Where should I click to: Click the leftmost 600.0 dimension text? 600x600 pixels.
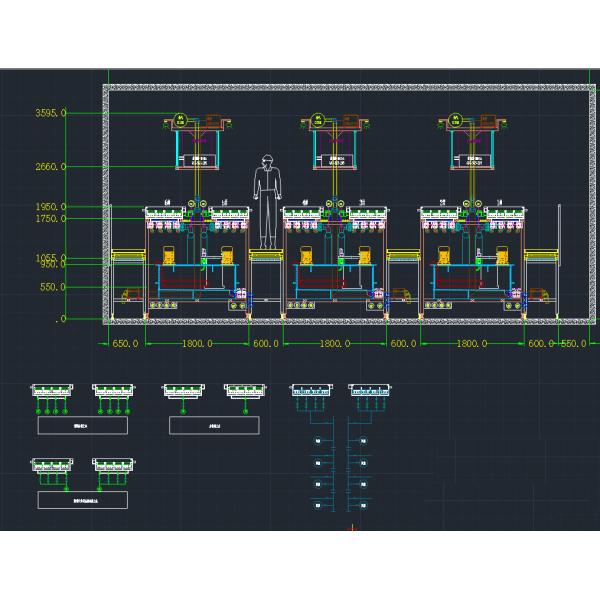click(x=264, y=344)
